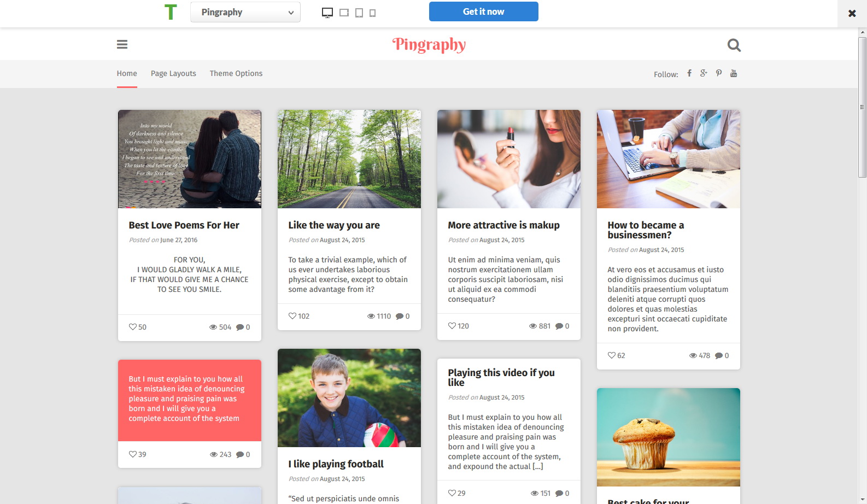Select the portrait tablet preview icon
This screenshot has height=504, width=867.
(x=359, y=13)
